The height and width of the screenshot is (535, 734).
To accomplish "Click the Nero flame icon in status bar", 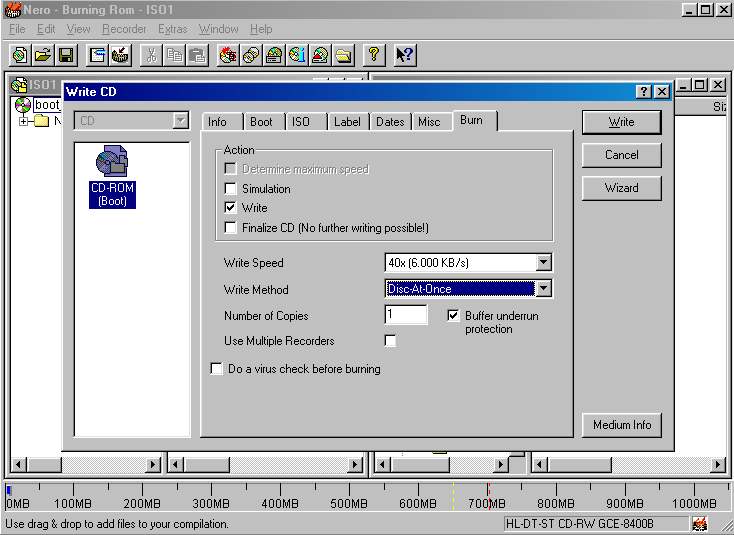I will (700, 524).
